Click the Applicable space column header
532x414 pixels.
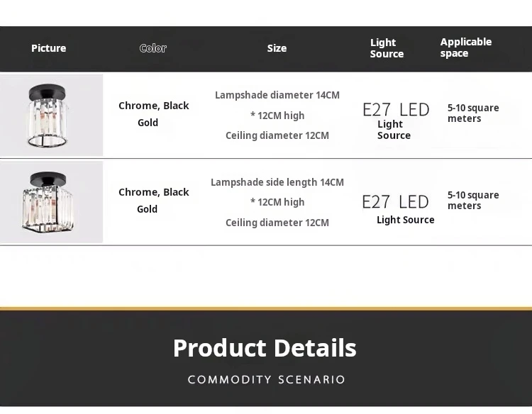[466, 47]
